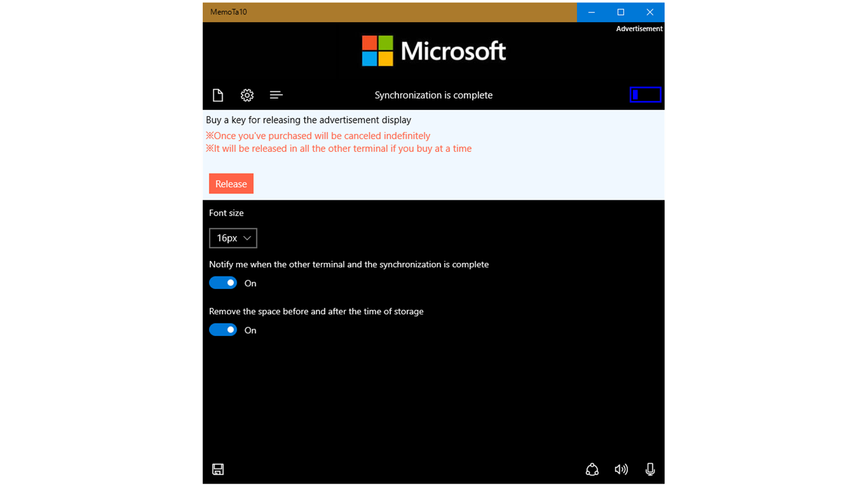Click the Release button

click(x=231, y=184)
